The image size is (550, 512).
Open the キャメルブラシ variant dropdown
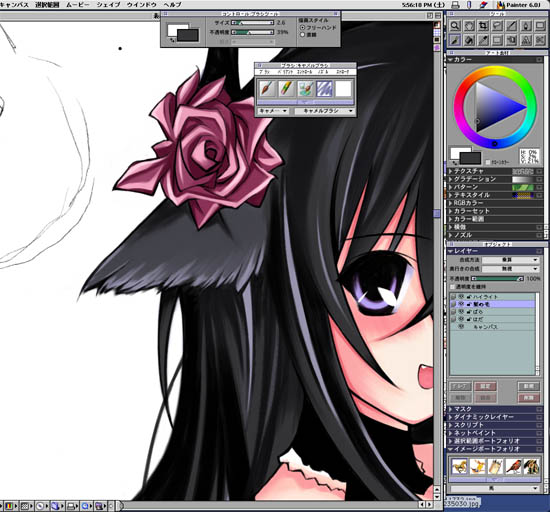click(324, 111)
